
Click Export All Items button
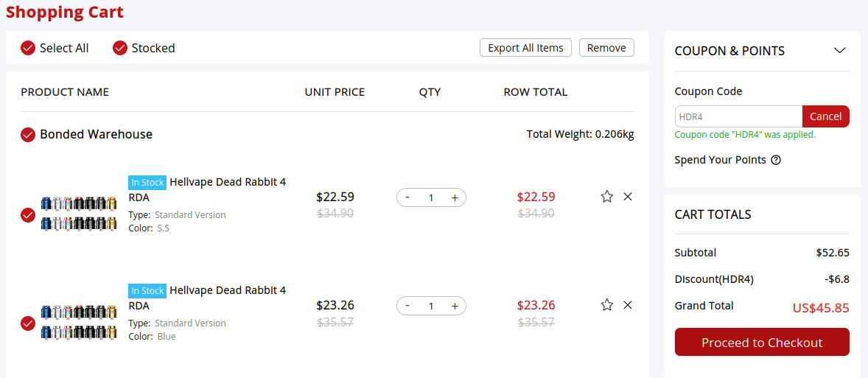tap(525, 48)
